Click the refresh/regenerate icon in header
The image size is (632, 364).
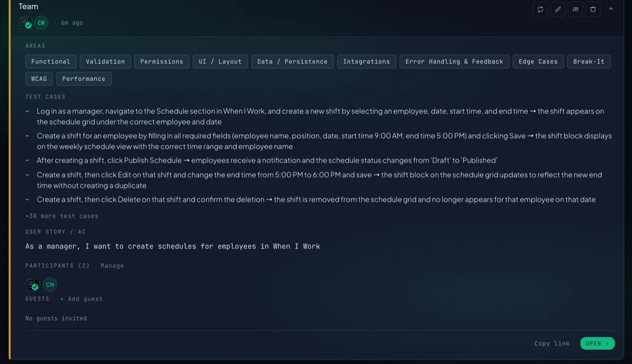(540, 9)
